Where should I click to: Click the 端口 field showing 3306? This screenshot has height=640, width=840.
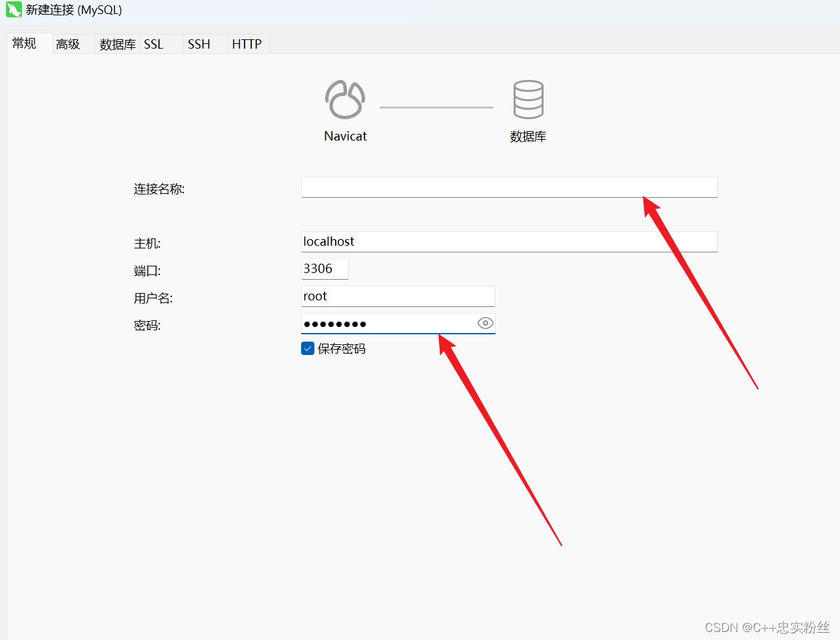[x=324, y=269]
